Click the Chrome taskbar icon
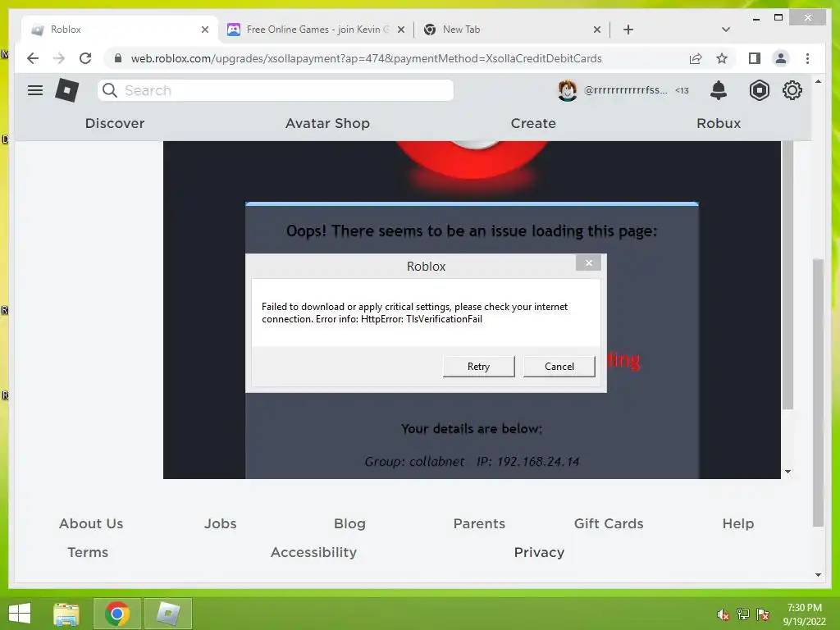The width and height of the screenshot is (840, 630). pos(117,614)
